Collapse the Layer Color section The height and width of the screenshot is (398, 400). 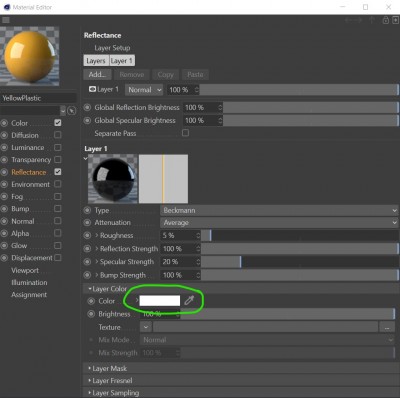90,289
